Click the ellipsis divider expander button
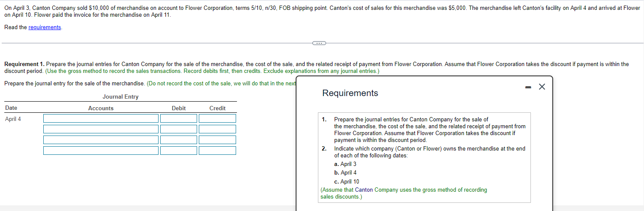 319,43
